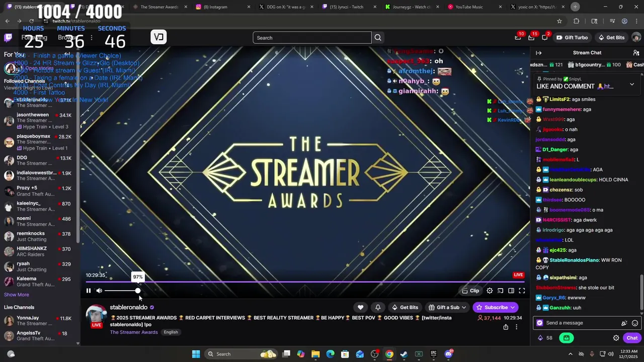Image resolution: width=644 pixels, height=362 pixels.
Task: Open The Streamer Awards category link
Action: 134,332
